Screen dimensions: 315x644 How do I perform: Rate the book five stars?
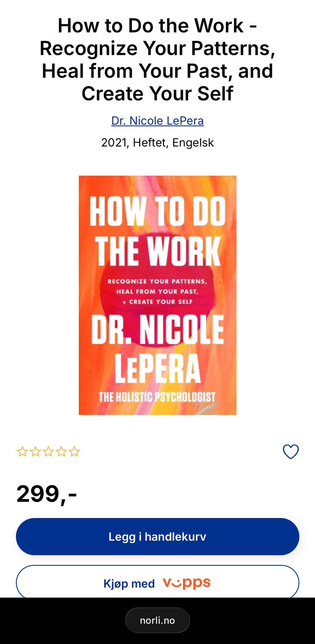click(74, 452)
